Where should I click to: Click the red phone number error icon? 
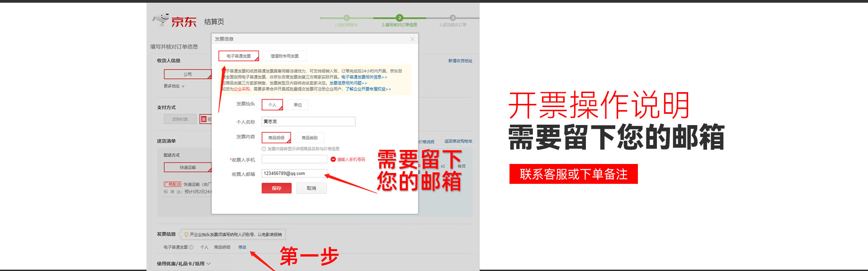coord(333,159)
